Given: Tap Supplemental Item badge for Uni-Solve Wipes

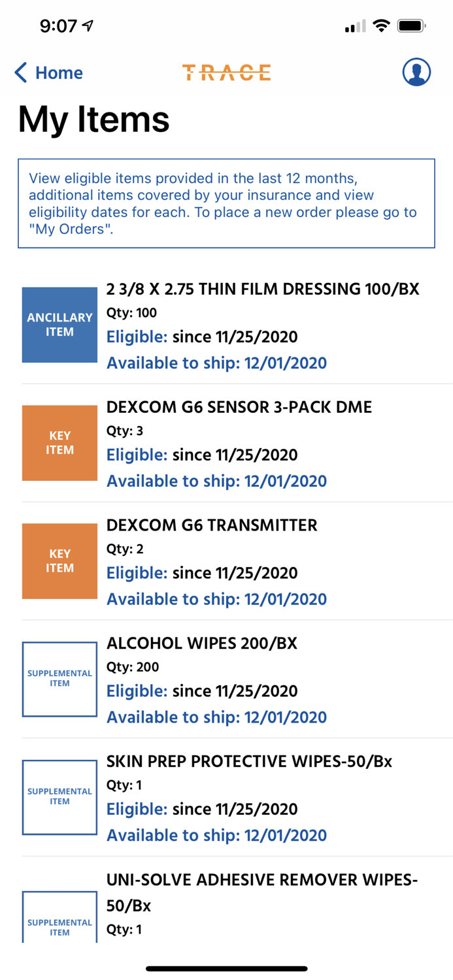Looking at the screenshot, I should [x=59, y=918].
